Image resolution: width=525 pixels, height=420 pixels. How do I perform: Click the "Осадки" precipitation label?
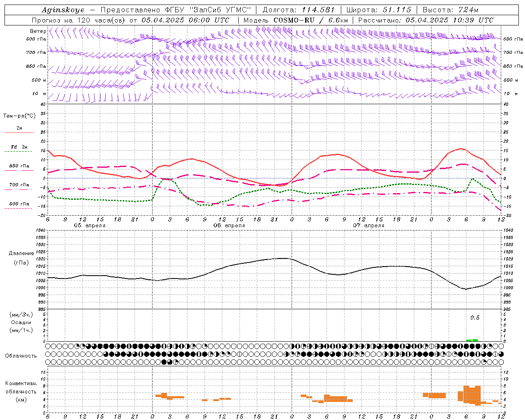coord(21,322)
